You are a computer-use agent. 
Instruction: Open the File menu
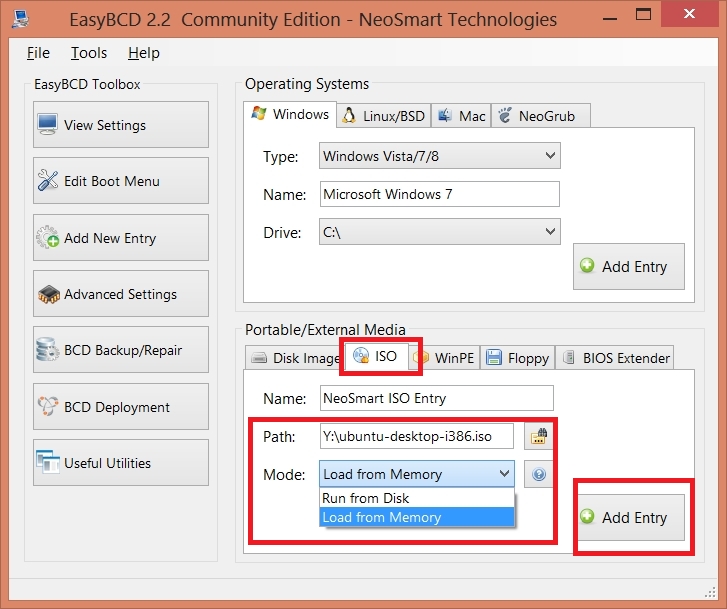coord(38,53)
